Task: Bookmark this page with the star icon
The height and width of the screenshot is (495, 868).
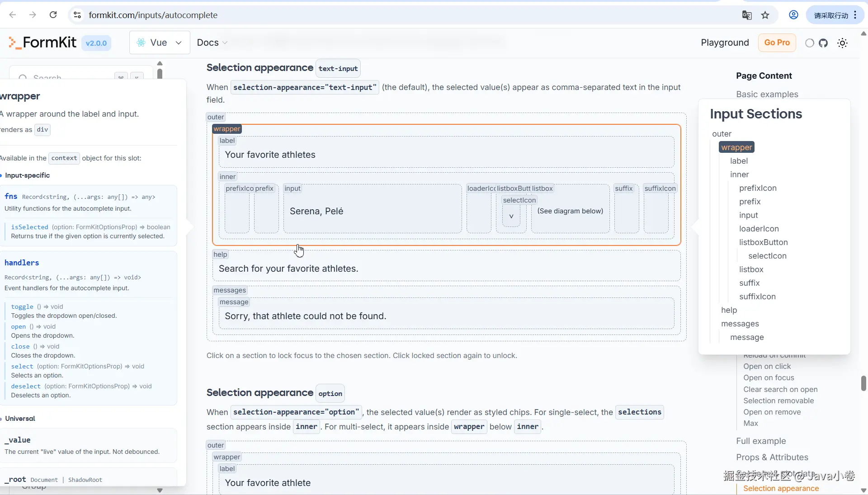Action: (765, 15)
